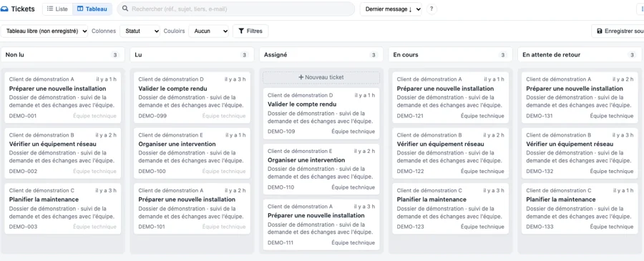Image resolution: width=644 pixels, height=261 pixels.
Task: Click the En attente de retour header
Action: (580, 54)
